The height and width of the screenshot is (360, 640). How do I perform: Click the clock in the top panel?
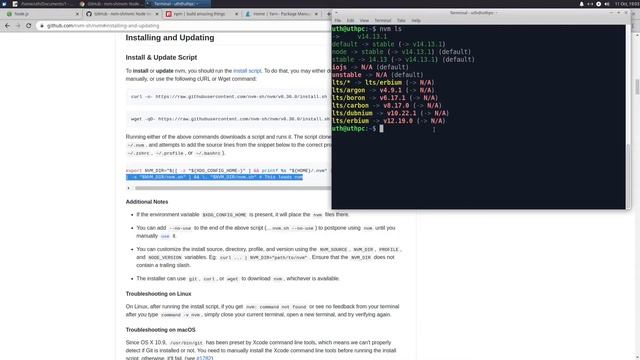tap(627, 4)
